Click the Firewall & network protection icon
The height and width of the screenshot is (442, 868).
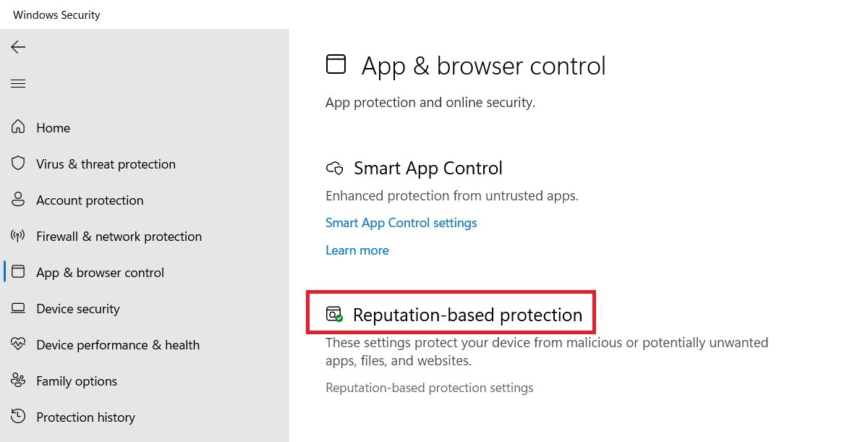(18, 236)
